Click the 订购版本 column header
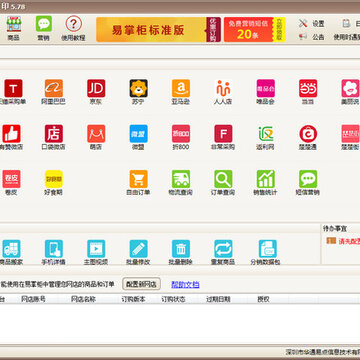The width and height of the screenshot is (360, 360). point(133,299)
